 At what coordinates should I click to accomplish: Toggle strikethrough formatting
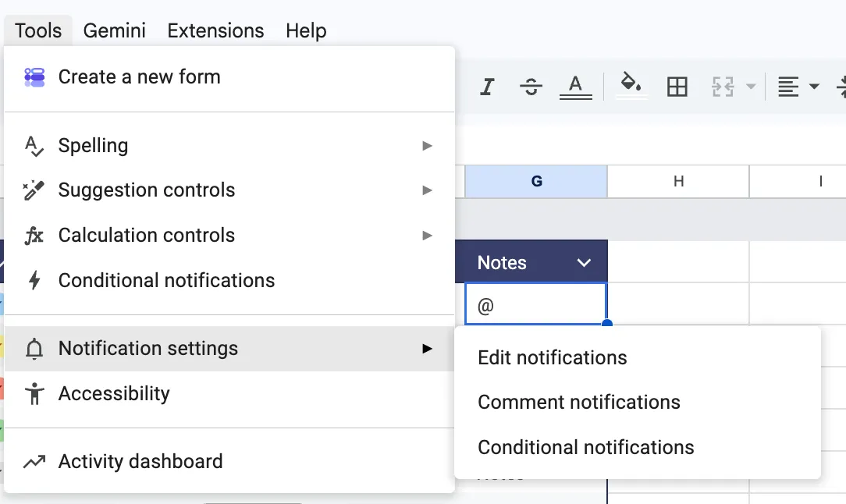coord(531,87)
